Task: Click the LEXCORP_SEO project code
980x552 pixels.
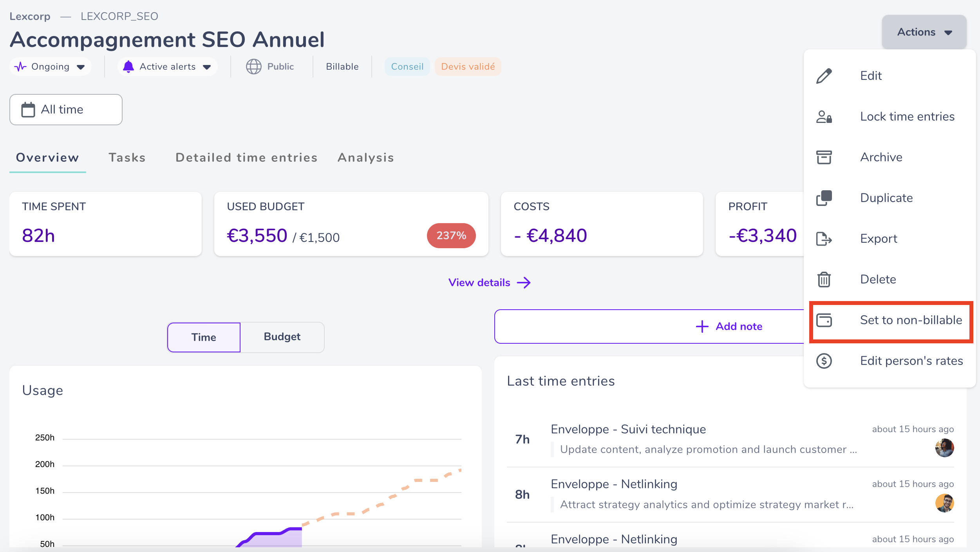Action: [119, 16]
